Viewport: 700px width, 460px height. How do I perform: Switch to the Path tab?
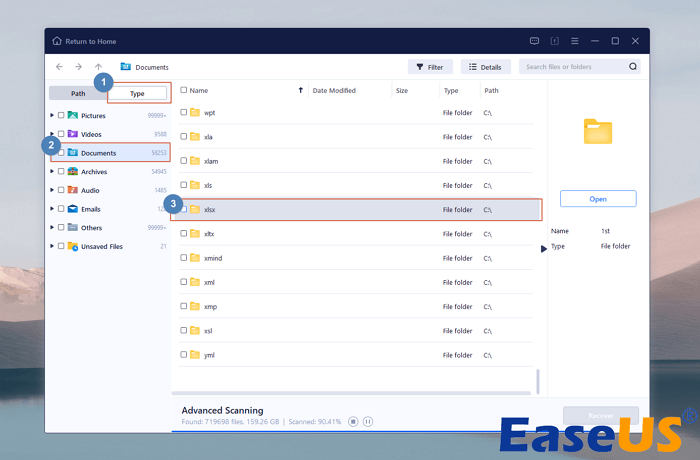[78, 93]
